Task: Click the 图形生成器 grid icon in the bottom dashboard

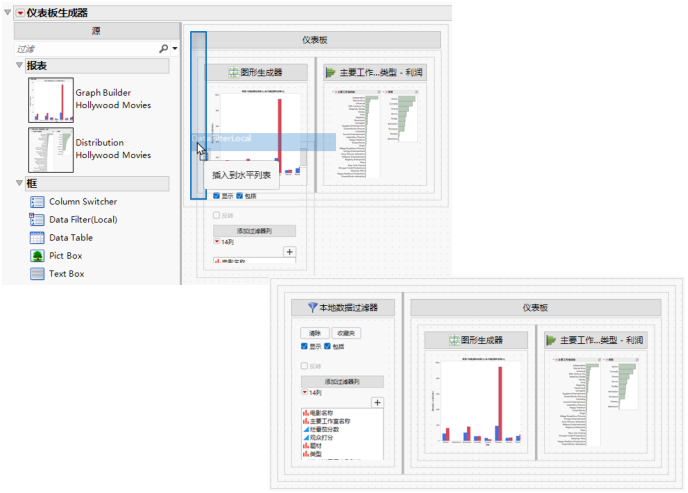Action: 454,340
